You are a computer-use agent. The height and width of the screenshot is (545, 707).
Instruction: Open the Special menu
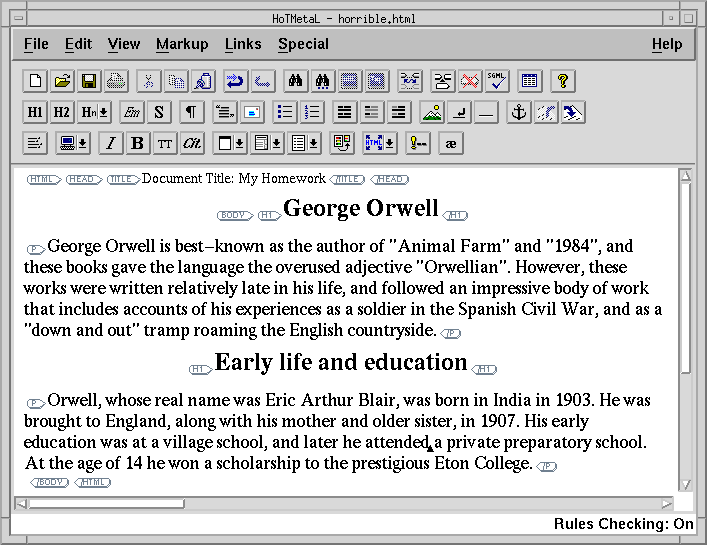pyautogui.click(x=303, y=44)
